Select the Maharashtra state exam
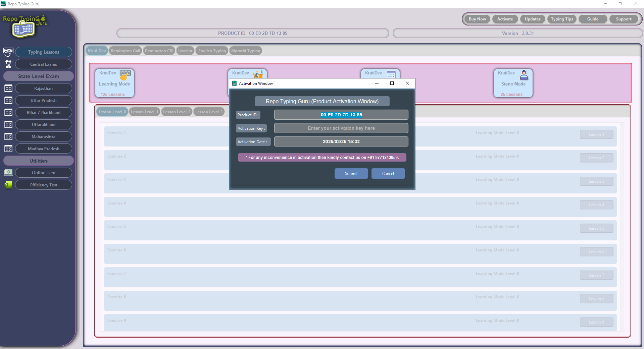Screen dimensions: 644x349 [44, 136]
